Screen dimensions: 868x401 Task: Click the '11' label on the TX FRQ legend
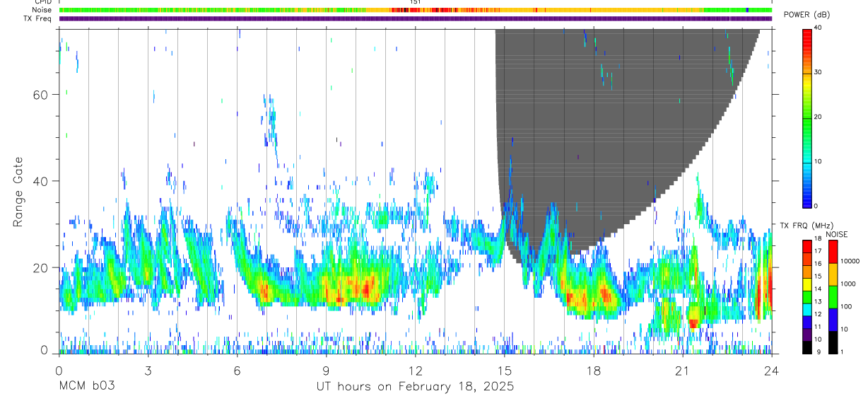click(x=818, y=327)
